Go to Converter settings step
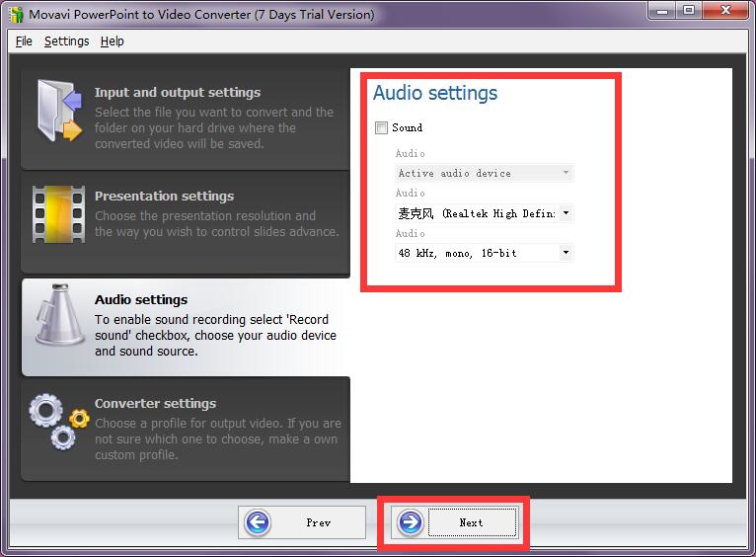756x557 pixels. click(x=186, y=430)
